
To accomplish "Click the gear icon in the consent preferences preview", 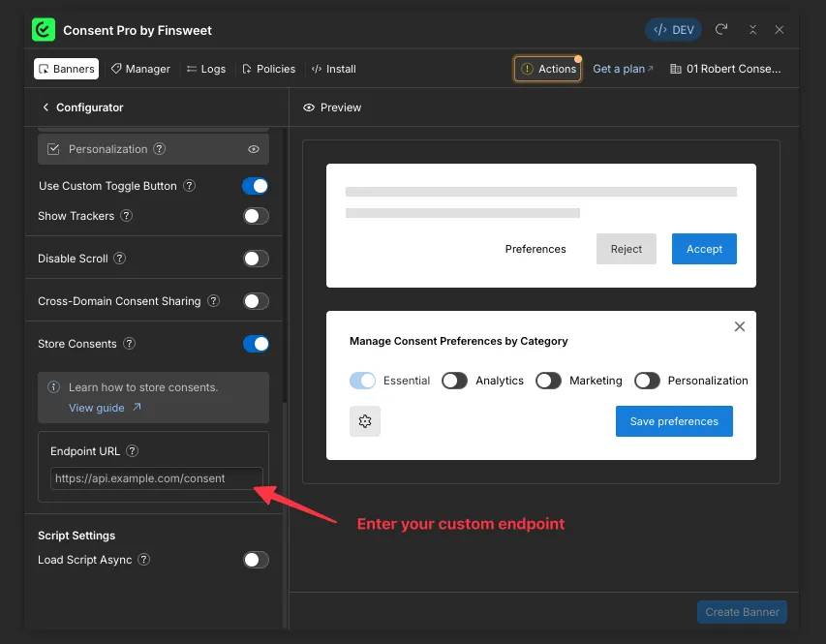I will [x=365, y=421].
